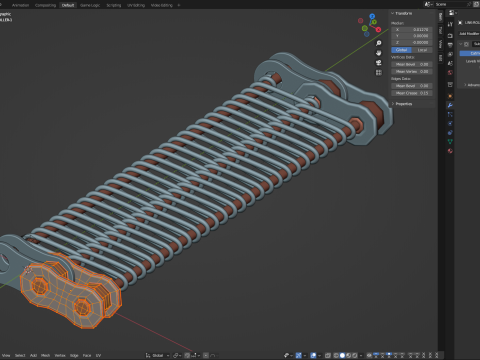Viewport: 480px width, 360px height.
Task: Switch to solid viewport shading
Action: point(342,355)
